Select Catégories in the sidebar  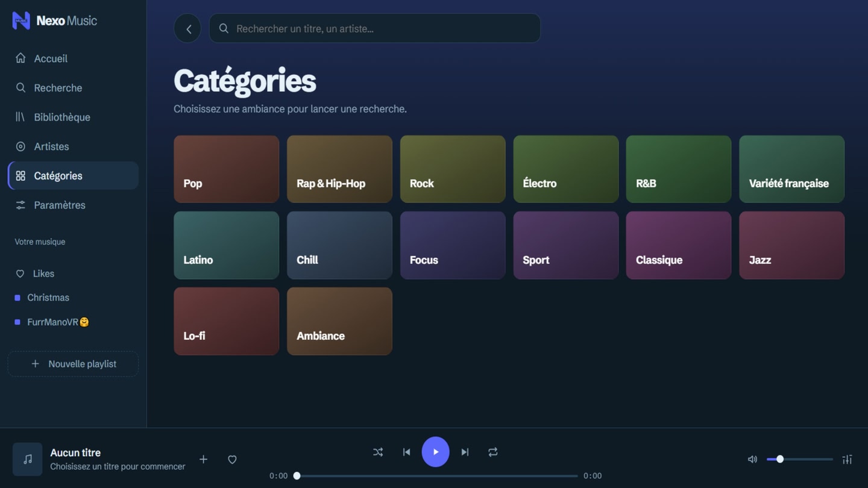(73, 175)
